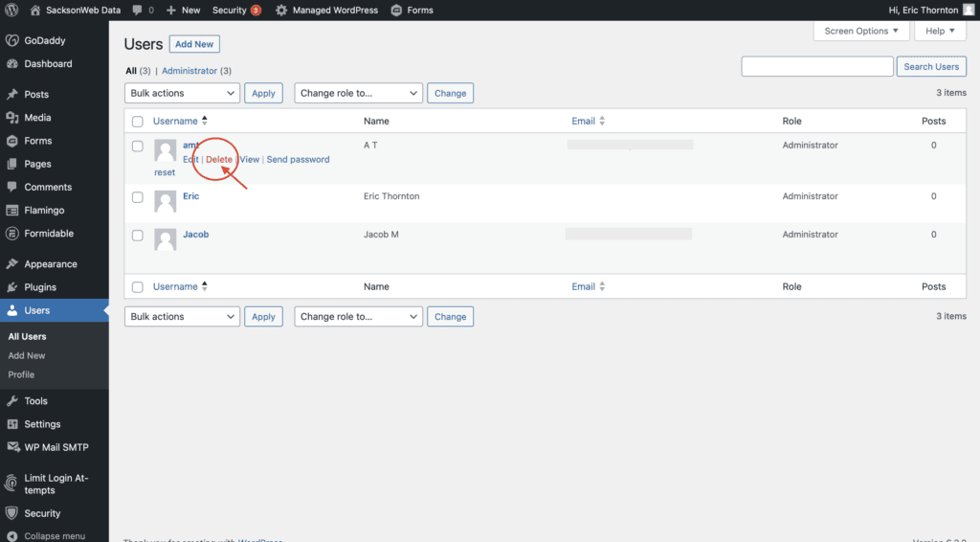Open SacksonWeb Data site name link
The width and height of the screenshot is (980, 542).
tap(83, 10)
